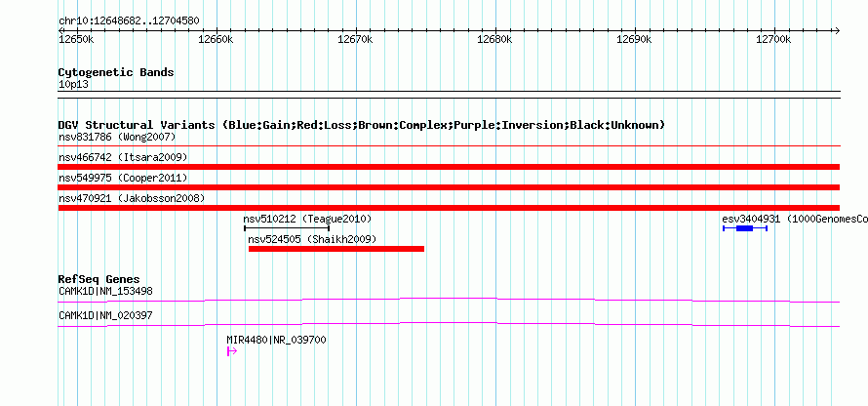This screenshot has width=868, height=406.
Task: Select the 10p13 cytogenetic band label
Action: [x=73, y=85]
